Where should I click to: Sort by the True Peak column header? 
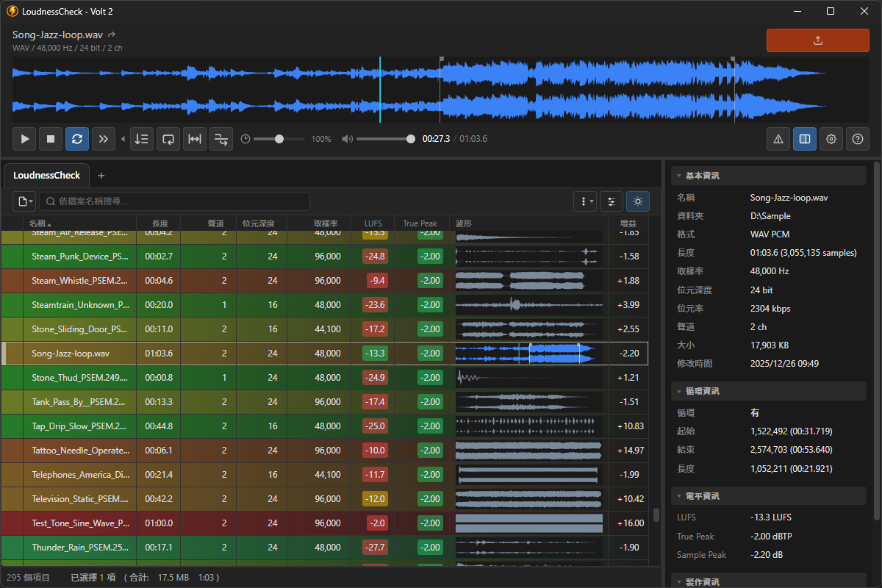click(x=421, y=223)
